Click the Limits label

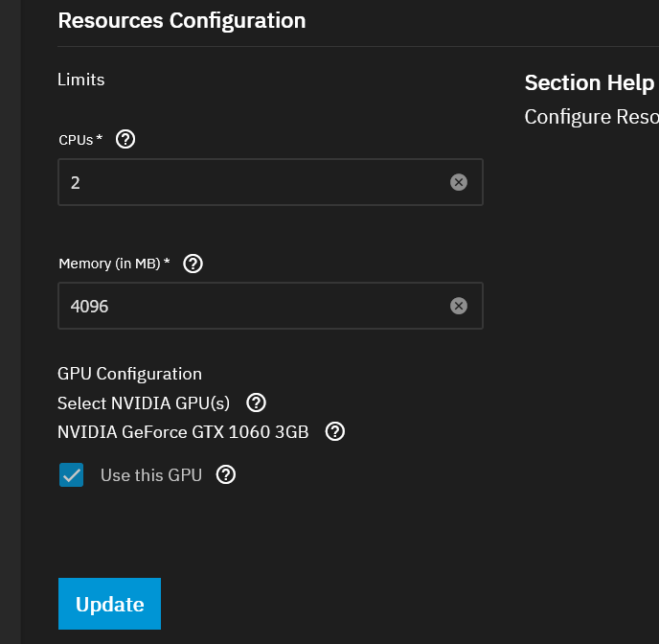tap(81, 80)
